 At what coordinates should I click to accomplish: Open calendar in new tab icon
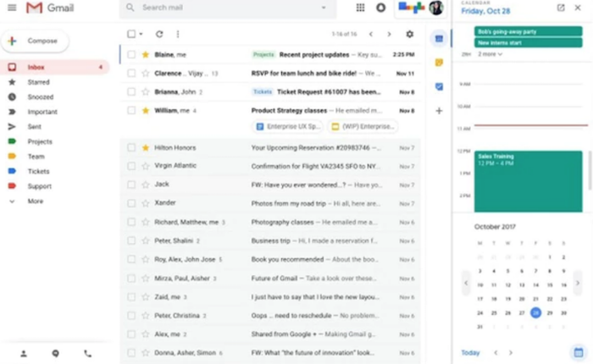click(560, 8)
